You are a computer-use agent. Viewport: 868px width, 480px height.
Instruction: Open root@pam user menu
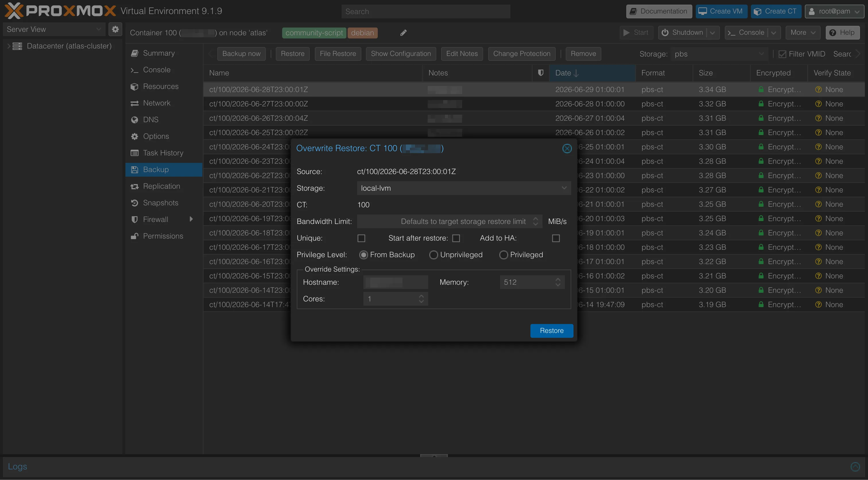tap(834, 11)
